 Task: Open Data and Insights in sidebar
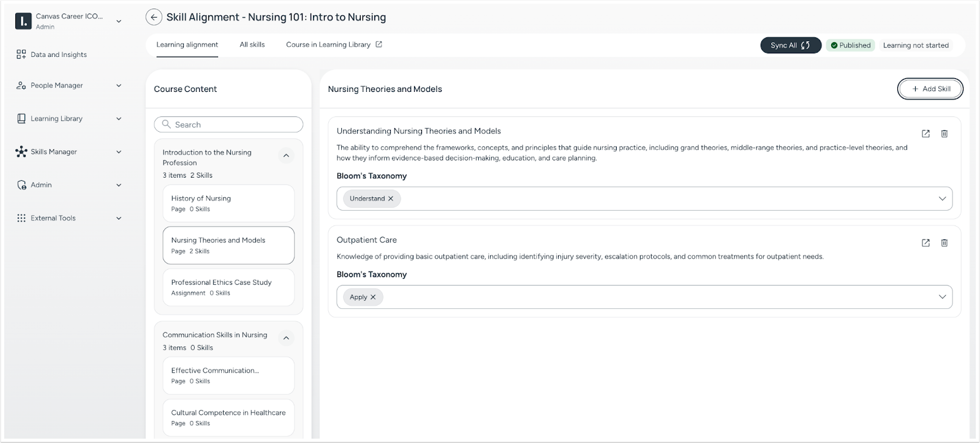point(59,55)
